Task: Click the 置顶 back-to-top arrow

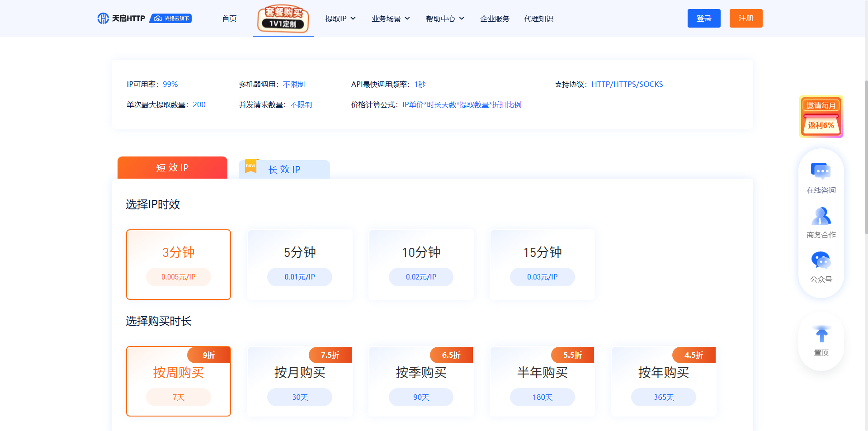Action: [821, 335]
